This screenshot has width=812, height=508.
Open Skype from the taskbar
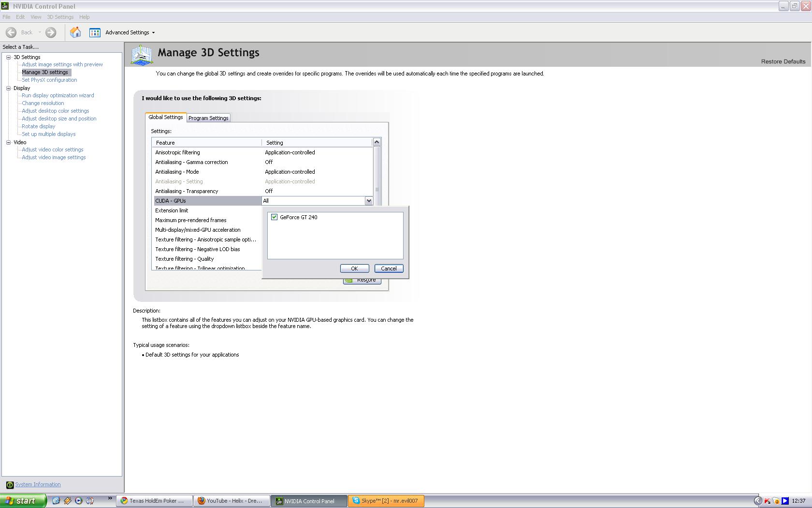tap(386, 501)
